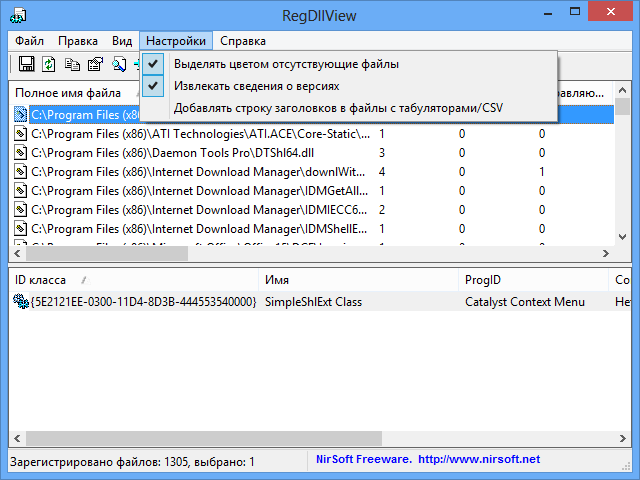
Task: Enable 'Добавлять строку заголовков в файлы с табуляторами/CSV'
Action: coord(349,108)
